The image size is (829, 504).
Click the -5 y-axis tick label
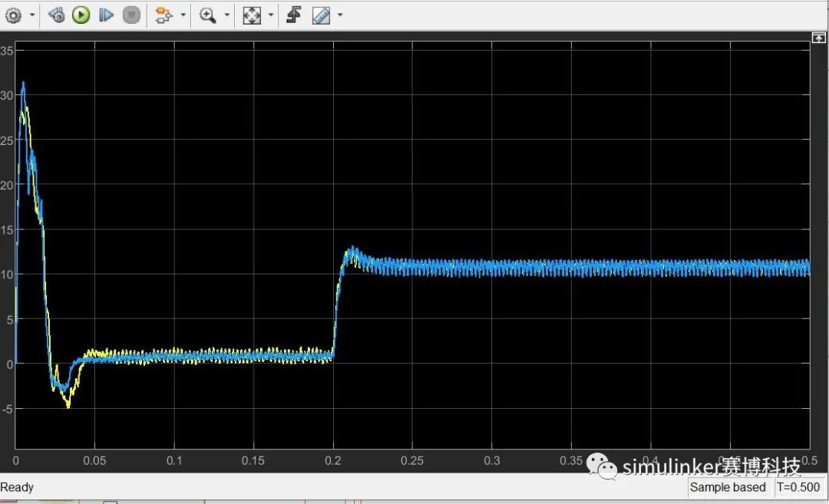[x=7, y=409]
